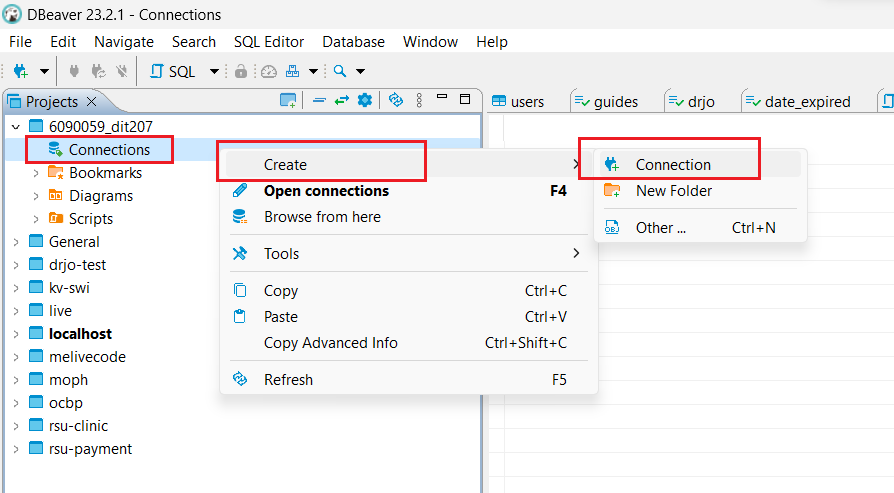Viewport: 894px width, 493px height.
Task: Collapse the 6090059_dit207 project
Action: click(16, 127)
